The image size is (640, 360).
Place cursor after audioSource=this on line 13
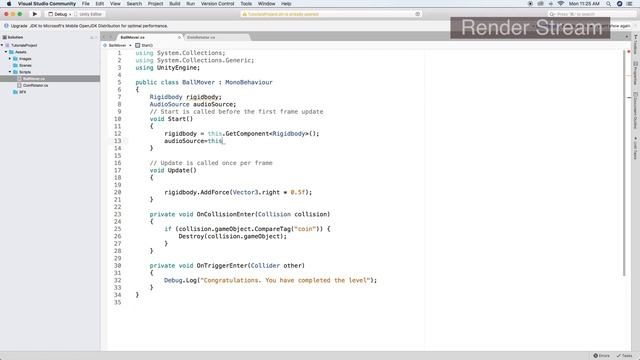pos(223,141)
